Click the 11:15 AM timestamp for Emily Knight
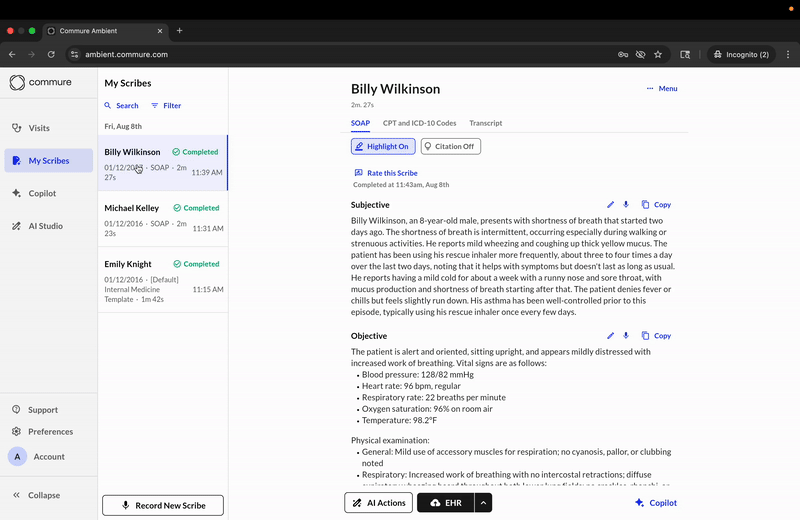This screenshot has height=520, width=800. pos(208,289)
